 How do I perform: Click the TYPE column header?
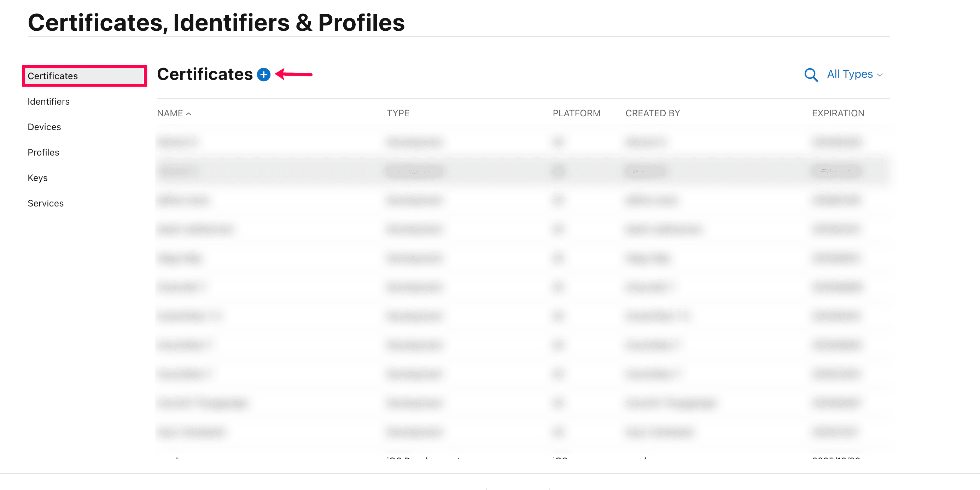[x=398, y=113]
